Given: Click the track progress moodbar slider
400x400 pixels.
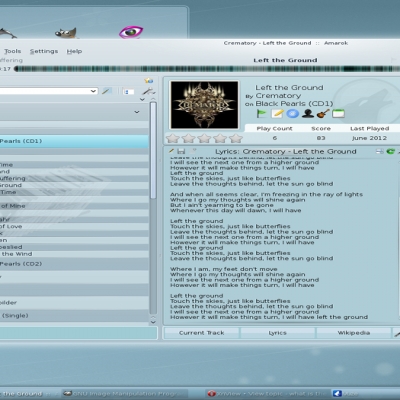Looking at the screenshot, I should point(207,69).
